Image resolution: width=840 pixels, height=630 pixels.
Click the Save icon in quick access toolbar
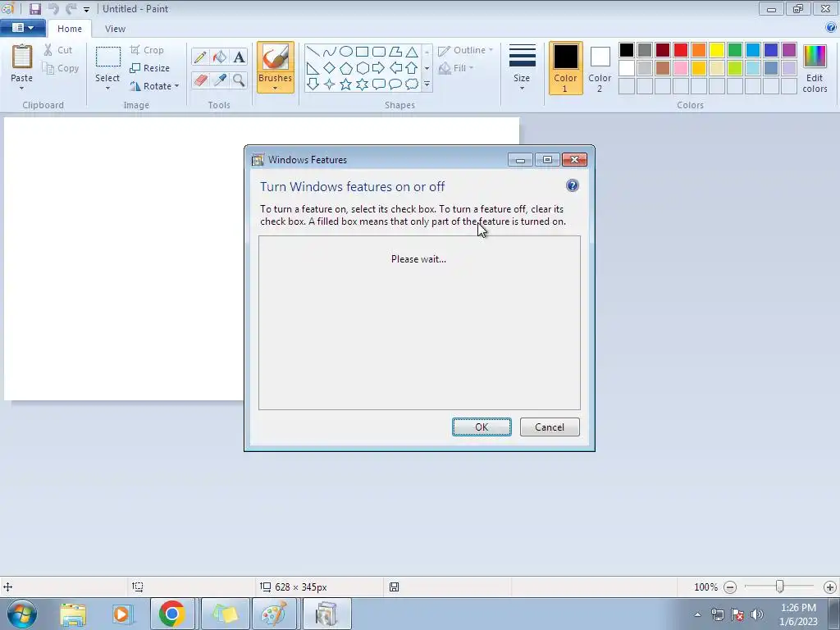34,8
